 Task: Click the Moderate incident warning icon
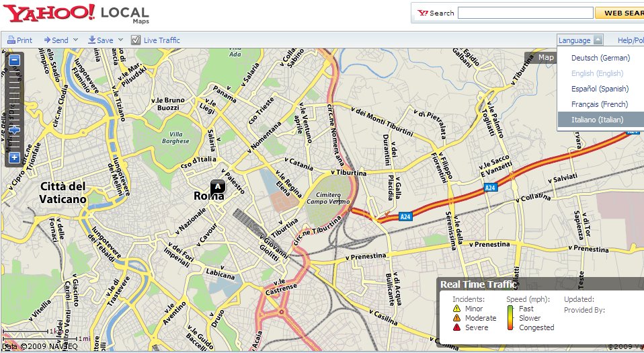click(x=456, y=317)
